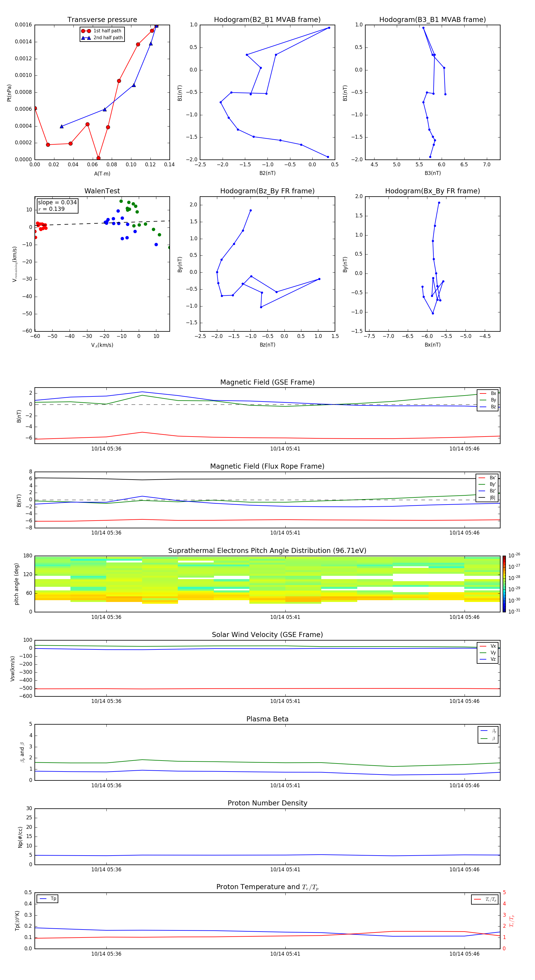Select the 'Hodogram(B3_B1 MVAB frame)' title
This screenshot has width=535, height=980.
click(432, 20)
